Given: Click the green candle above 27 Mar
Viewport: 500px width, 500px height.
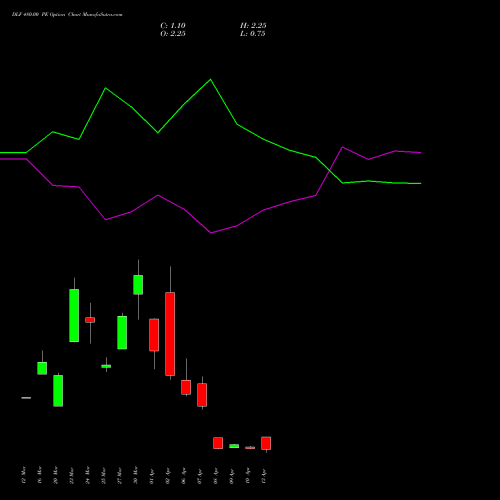Looking at the screenshot, I should (x=122, y=333).
